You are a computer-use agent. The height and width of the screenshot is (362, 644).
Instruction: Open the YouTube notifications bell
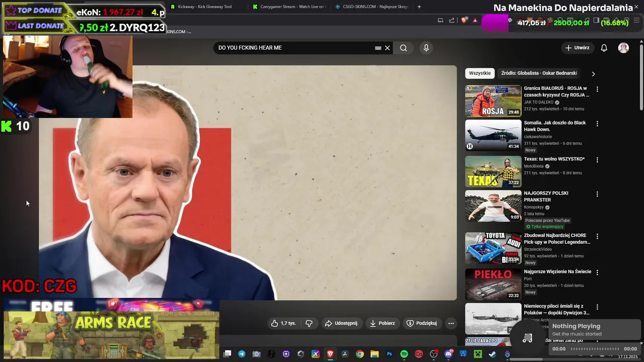pyautogui.click(x=604, y=48)
